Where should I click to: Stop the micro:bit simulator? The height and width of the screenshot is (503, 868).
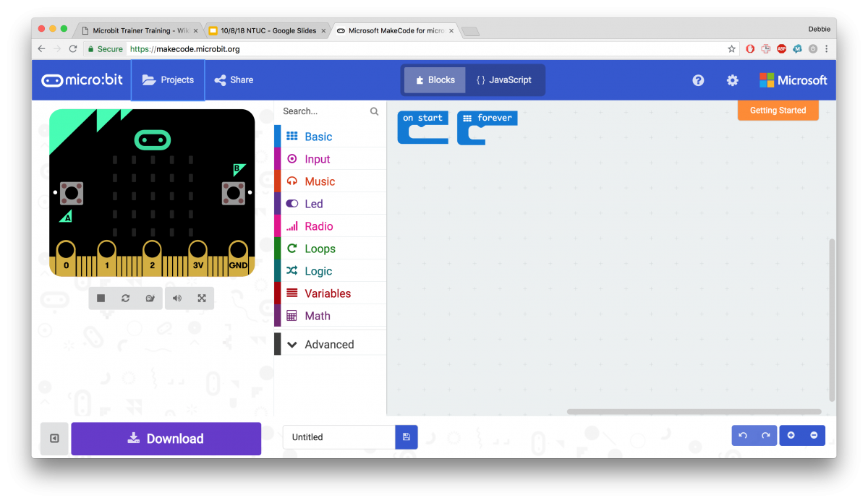101,298
